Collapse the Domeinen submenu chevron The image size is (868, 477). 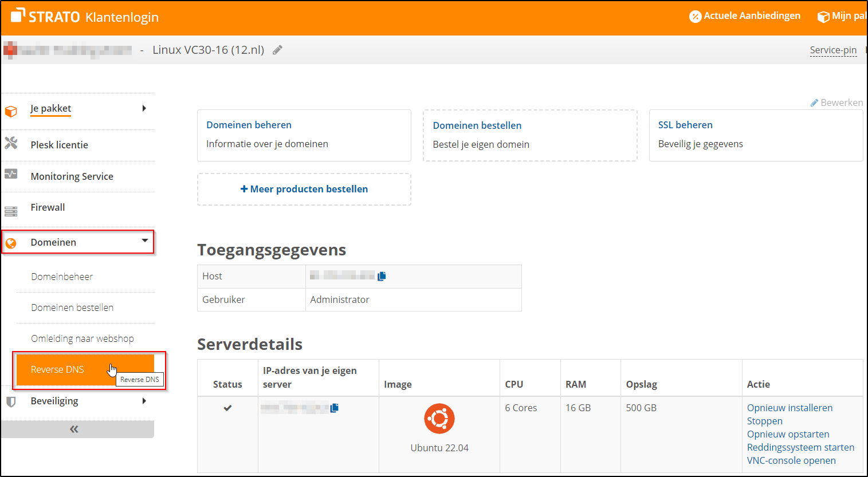[145, 242]
